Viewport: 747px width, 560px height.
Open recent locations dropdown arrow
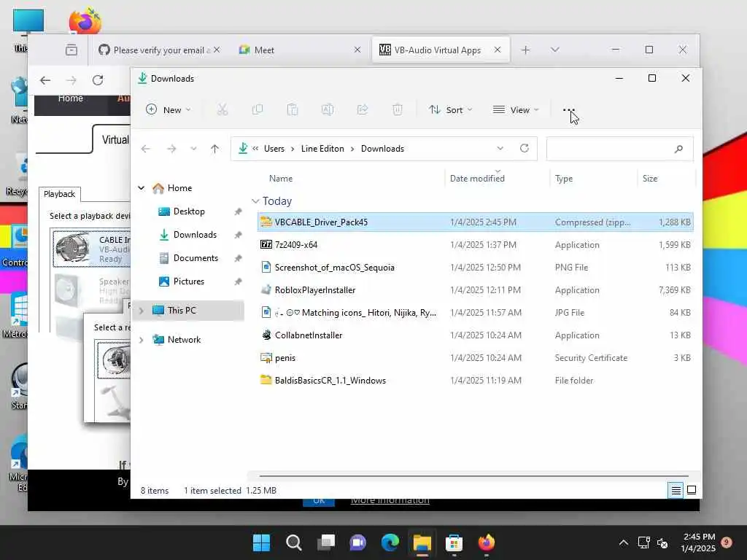point(193,149)
